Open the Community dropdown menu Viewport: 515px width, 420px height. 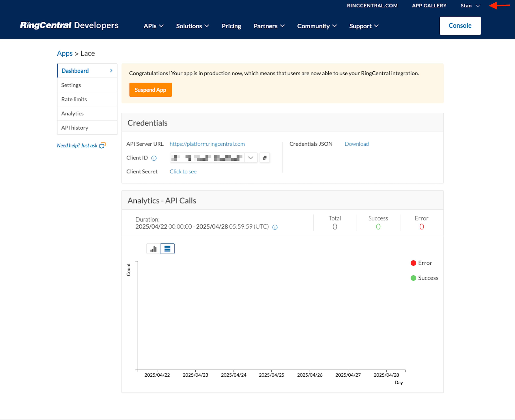click(317, 26)
